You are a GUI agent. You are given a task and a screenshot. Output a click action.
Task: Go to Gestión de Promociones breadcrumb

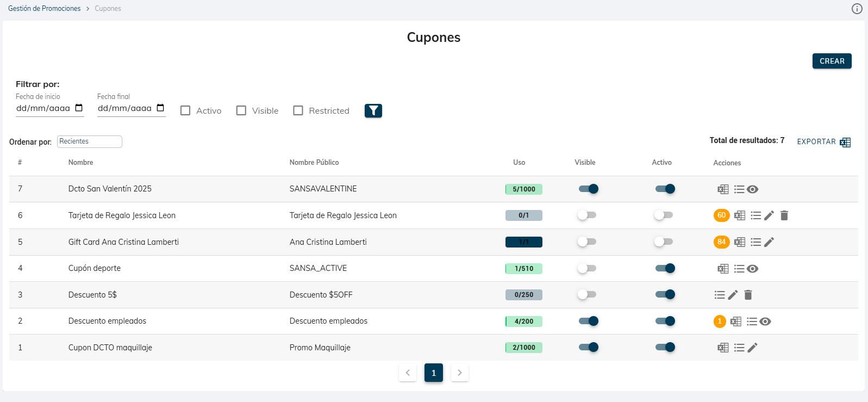[x=44, y=9]
